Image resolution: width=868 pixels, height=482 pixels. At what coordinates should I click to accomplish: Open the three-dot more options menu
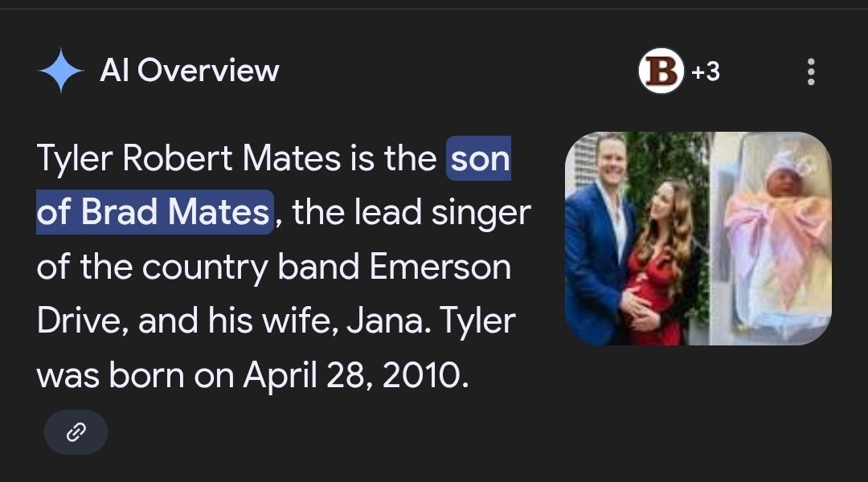(x=810, y=71)
